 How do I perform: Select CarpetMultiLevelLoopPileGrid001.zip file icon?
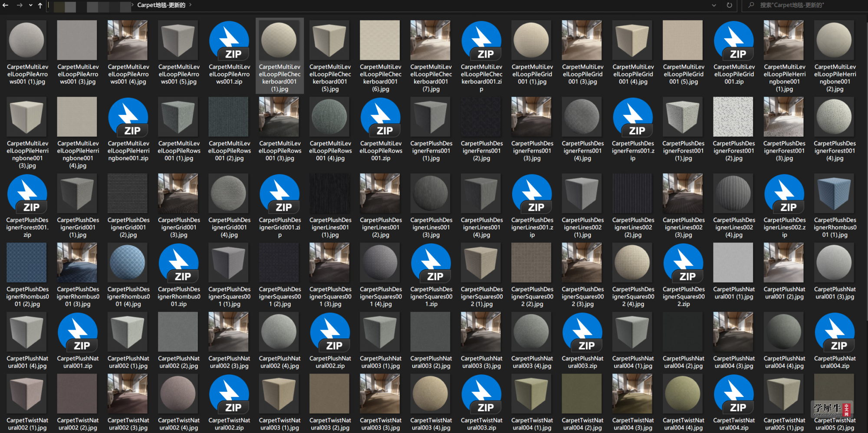pyautogui.click(x=734, y=40)
